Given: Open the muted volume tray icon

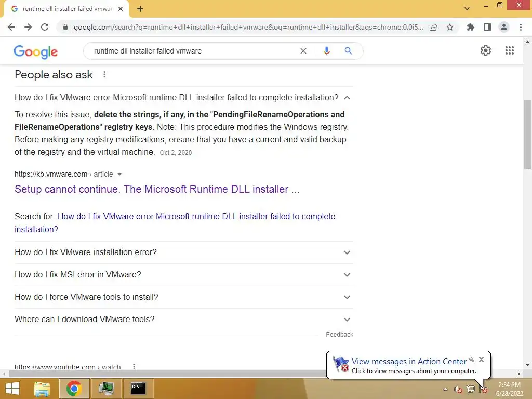Looking at the screenshot, I should pos(458,389).
